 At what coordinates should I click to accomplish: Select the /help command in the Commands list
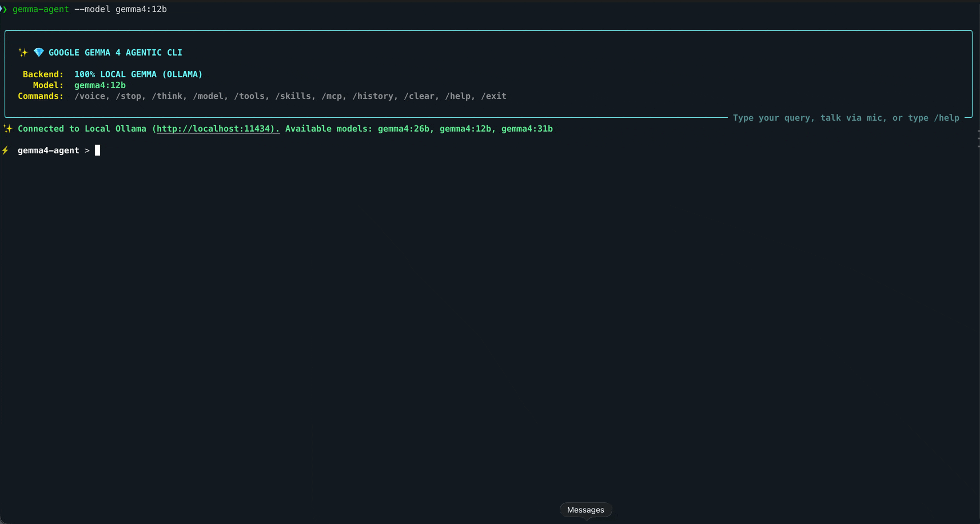(x=457, y=96)
